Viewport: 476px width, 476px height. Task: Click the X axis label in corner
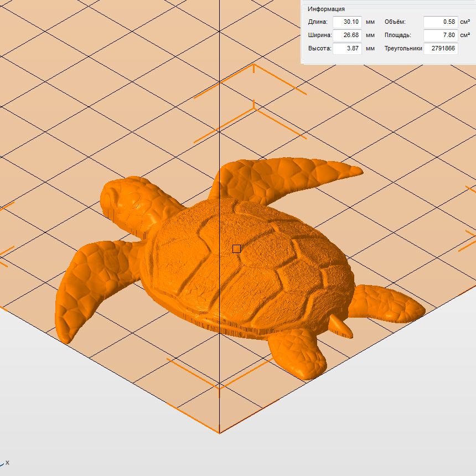point(7,463)
